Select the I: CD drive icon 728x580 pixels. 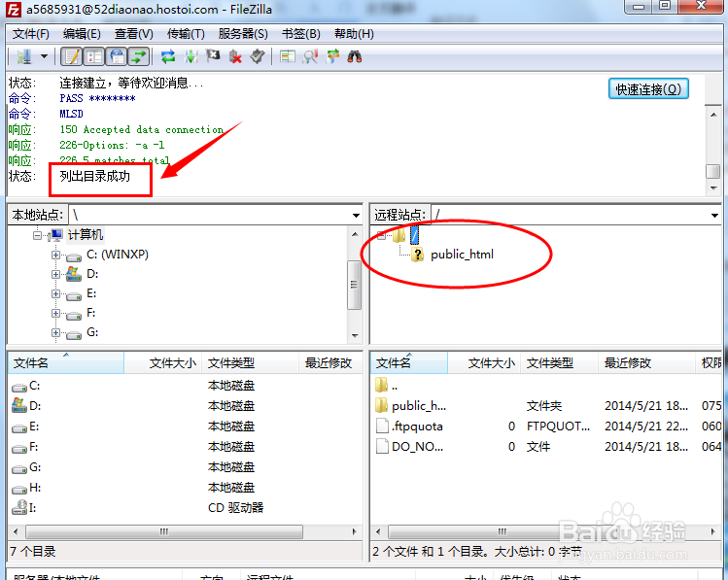[19, 507]
